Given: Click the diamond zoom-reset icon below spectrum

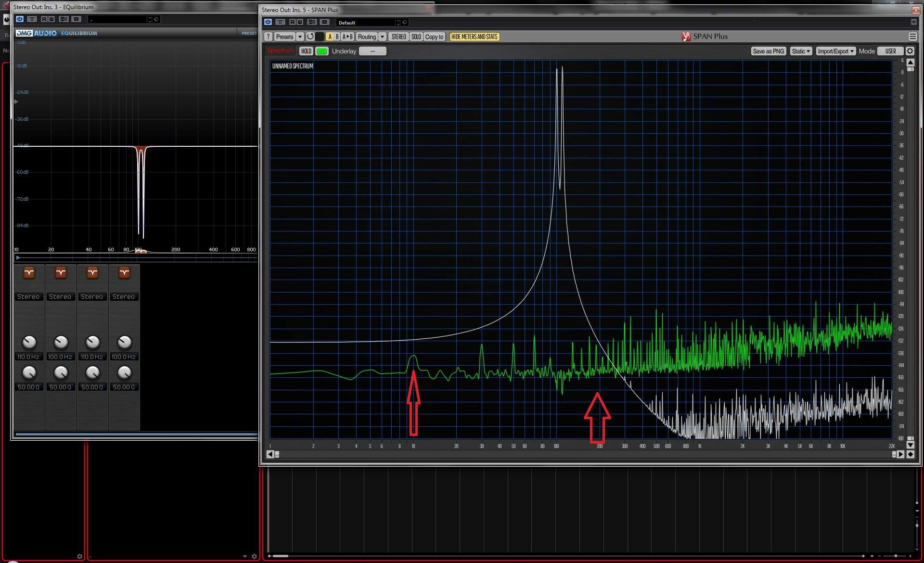Looking at the screenshot, I should click(911, 454).
